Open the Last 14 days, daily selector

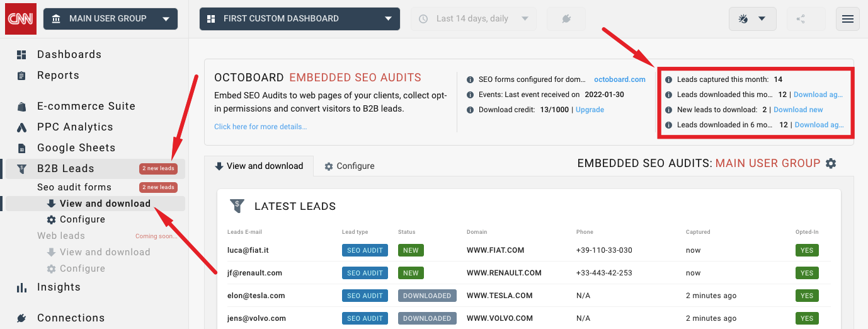tap(474, 19)
